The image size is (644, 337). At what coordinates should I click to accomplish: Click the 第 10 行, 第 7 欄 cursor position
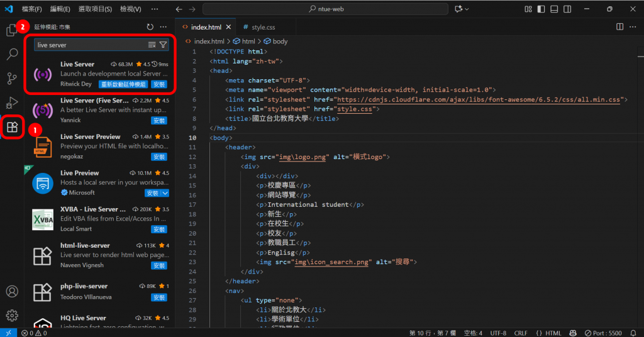(433, 333)
